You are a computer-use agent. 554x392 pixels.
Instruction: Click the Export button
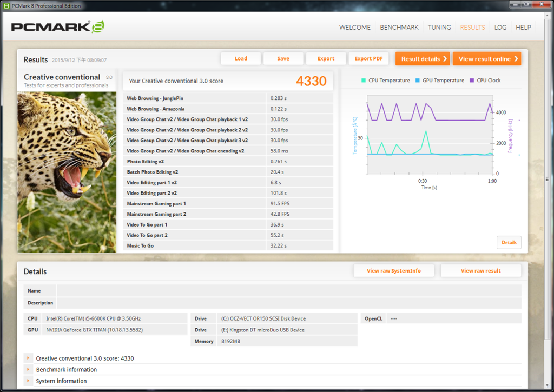[x=326, y=58]
